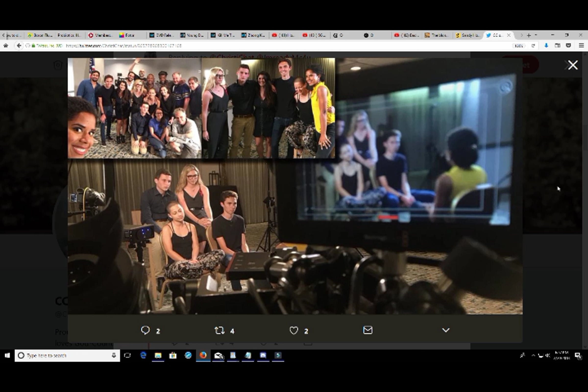Viewport: 588px width, 392px height.
Task: Close the enlarged photo overlay with the X
Action: 573,65
